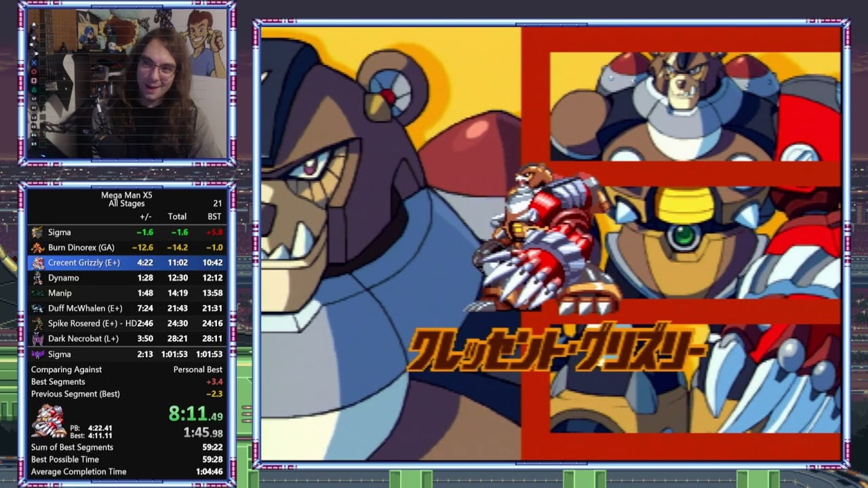
Task: Click the Total column header
Action: (x=177, y=217)
